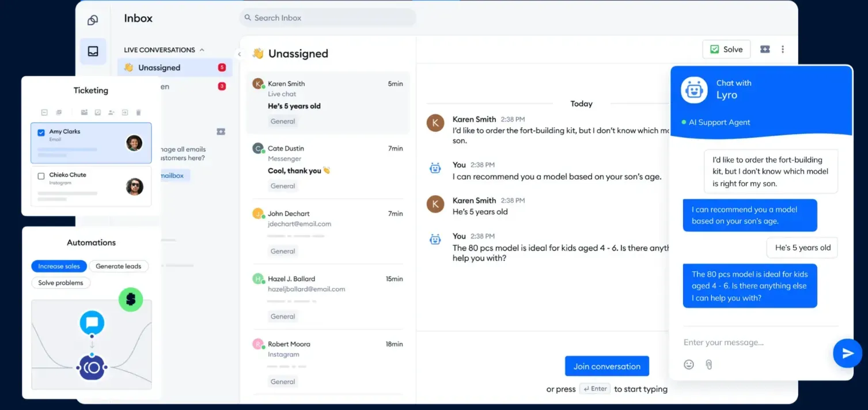Open the three-dot conversation options menu
Image resolution: width=868 pixels, height=410 pixels.
[783, 50]
